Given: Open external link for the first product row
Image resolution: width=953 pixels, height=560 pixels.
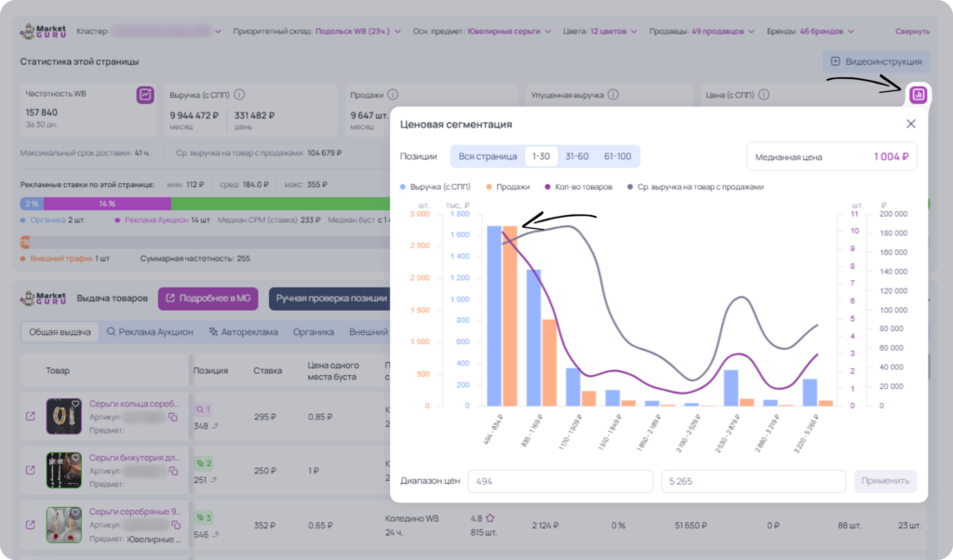Looking at the screenshot, I should pyautogui.click(x=31, y=417).
